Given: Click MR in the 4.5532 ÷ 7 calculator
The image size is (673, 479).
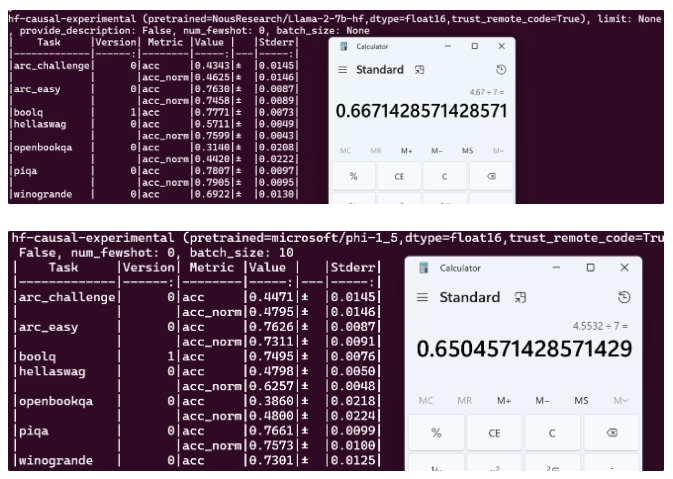Looking at the screenshot, I should [x=465, y=400].
